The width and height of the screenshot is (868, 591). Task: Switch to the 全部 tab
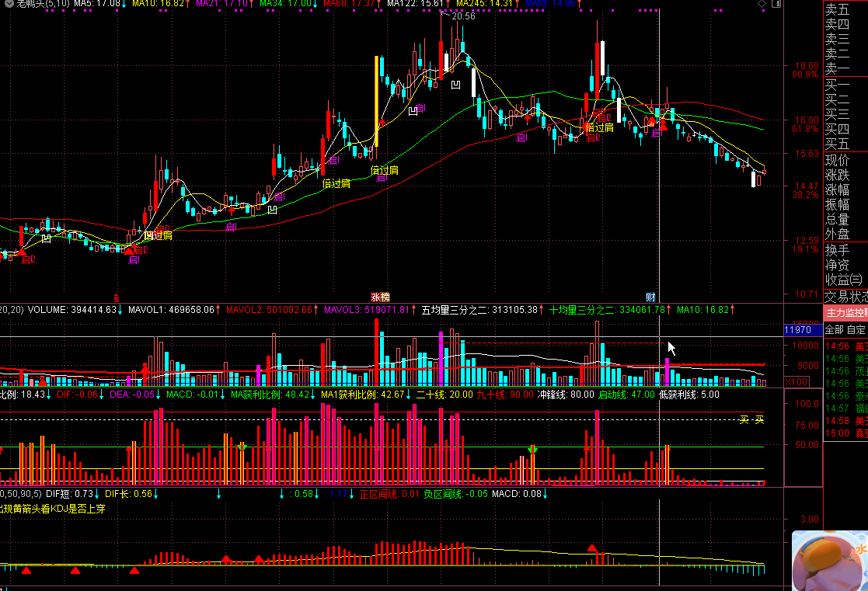[x=835, y=330]
